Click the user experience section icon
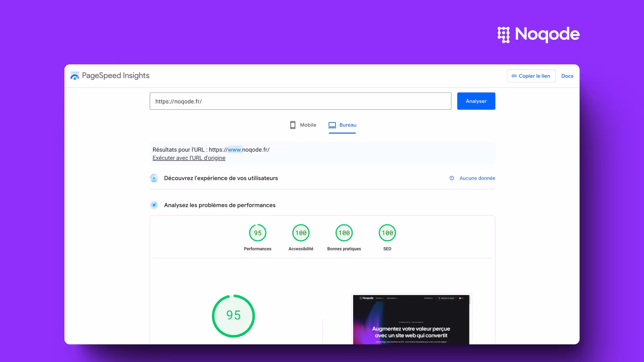The height and width of the screenshot is (362, 644). coord(154,178)
